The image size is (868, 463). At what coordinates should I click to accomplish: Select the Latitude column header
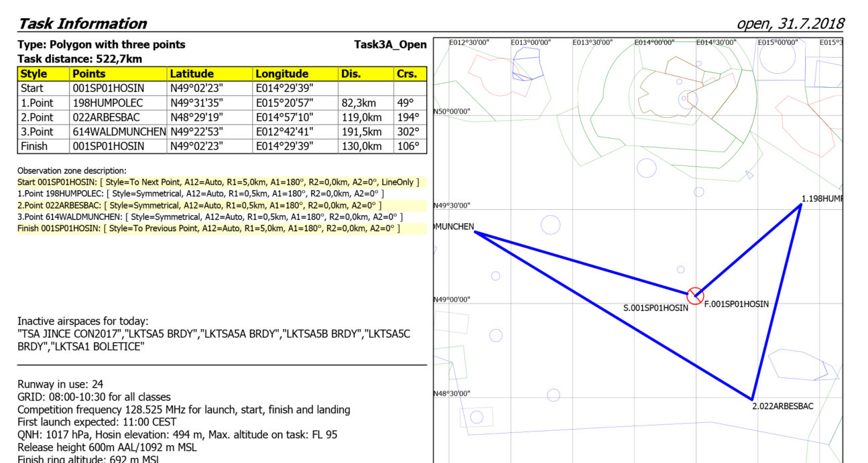tap(191, 74)
